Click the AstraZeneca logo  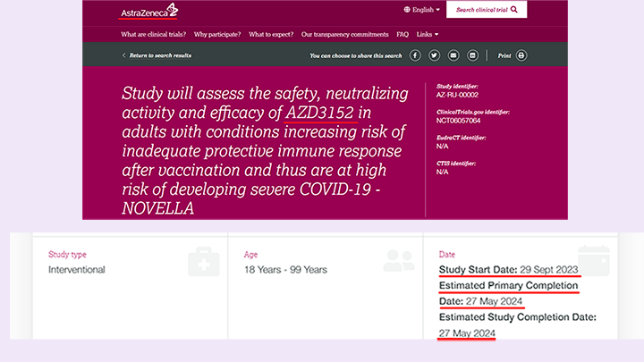click(149, 10)
